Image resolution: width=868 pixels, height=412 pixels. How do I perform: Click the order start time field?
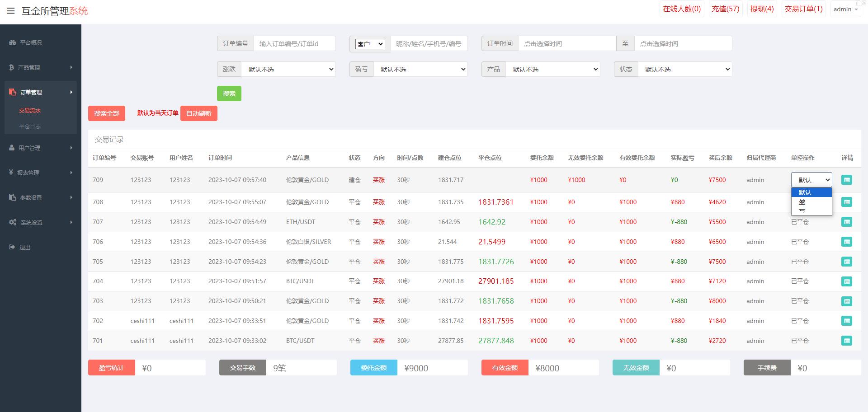566,44
